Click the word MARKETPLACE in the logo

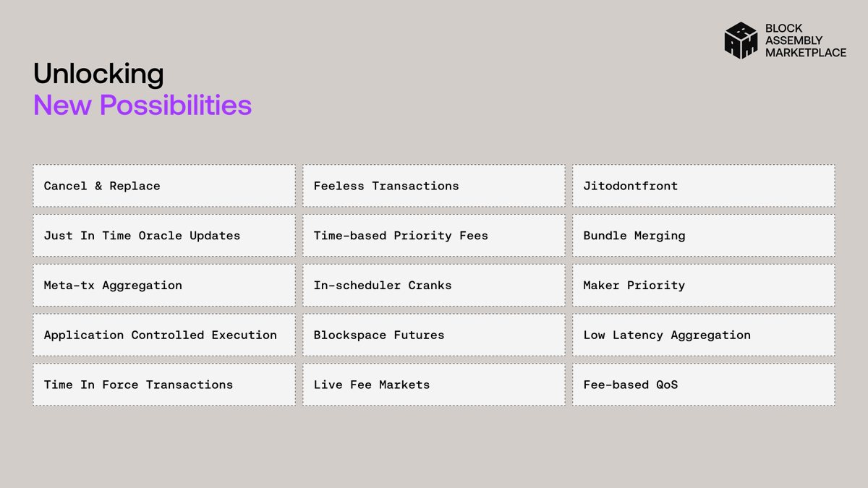click(806, 53)
